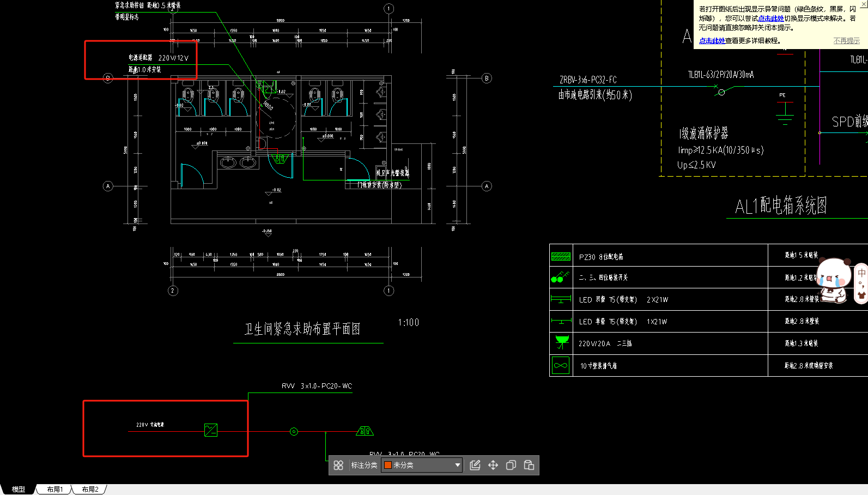Click the 二、三、四位暗装开关 legend text
The image size is (868, 495).
tap(603, 277)
